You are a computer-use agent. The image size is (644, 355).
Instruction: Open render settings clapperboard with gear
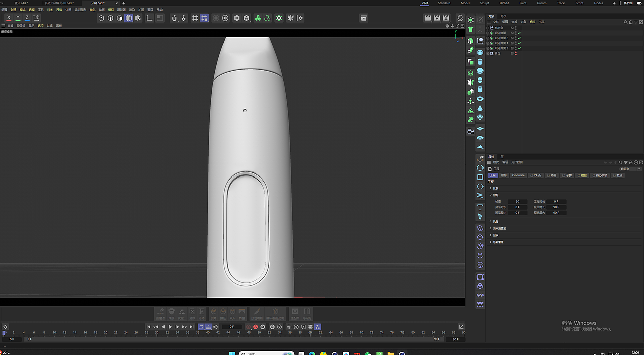click(x=446, y=18)
